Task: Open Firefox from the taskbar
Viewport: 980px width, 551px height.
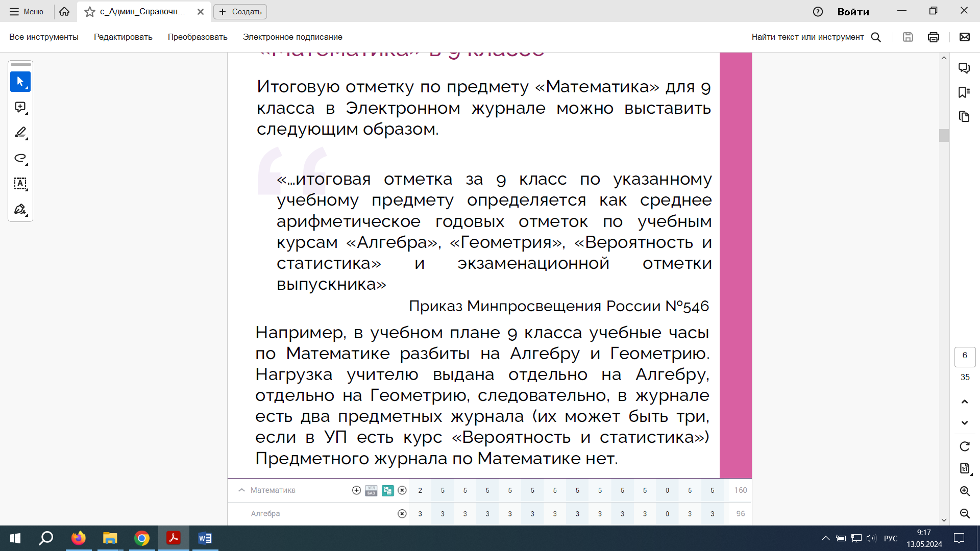Action: [79, 538]
